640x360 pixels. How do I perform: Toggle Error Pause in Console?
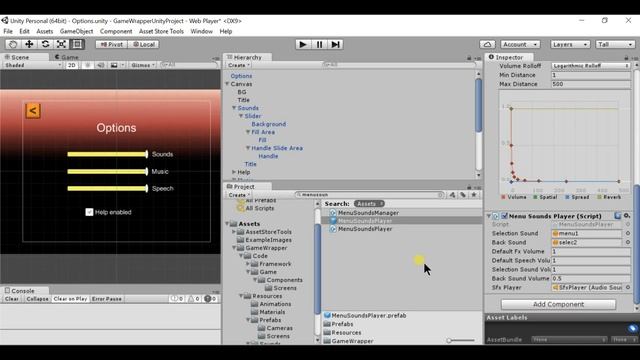(x=107, y=299)
